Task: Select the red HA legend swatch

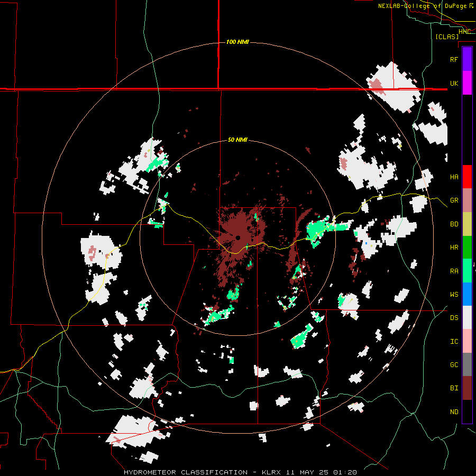Action: (x=467, y=177)
